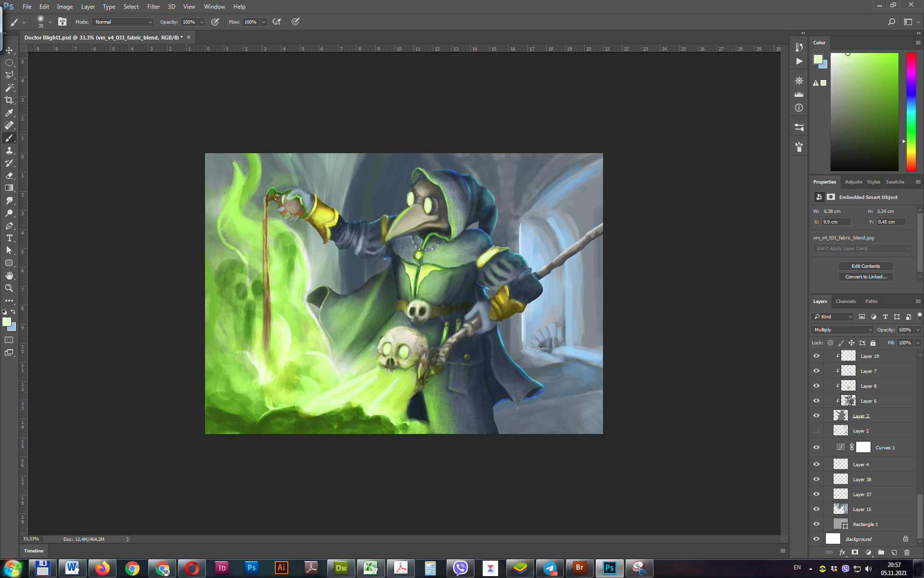Toggle Quick Mask mode icon
924x578 pixels.
click(x=9, y=340)
